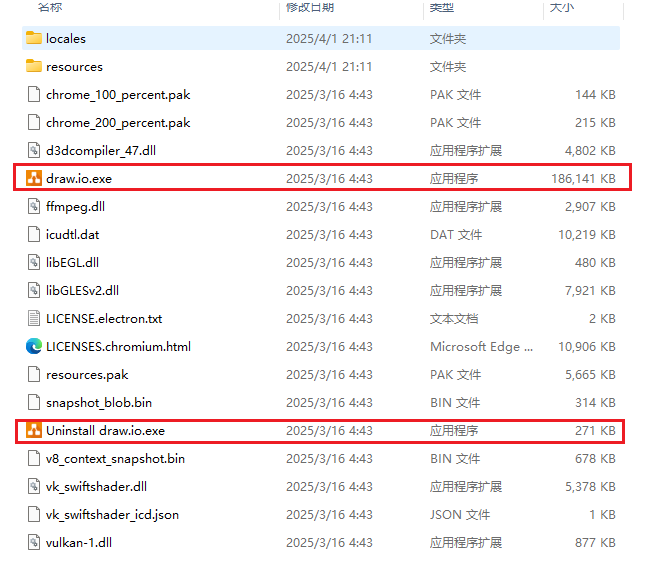This screenshot has height=563, width=661.
Task: Click the 271 KB size of Uninstall draw.io.exe
Action: click(x=595, y=431)
